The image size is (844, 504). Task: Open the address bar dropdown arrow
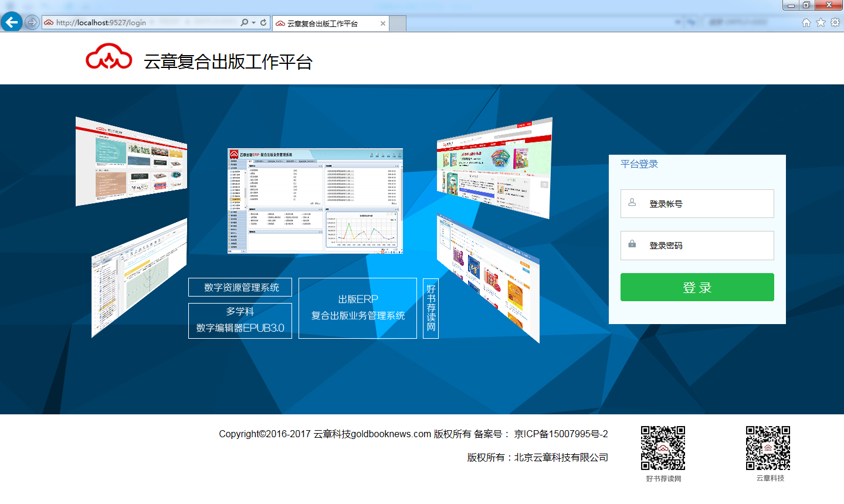click(x=253, y=23)
